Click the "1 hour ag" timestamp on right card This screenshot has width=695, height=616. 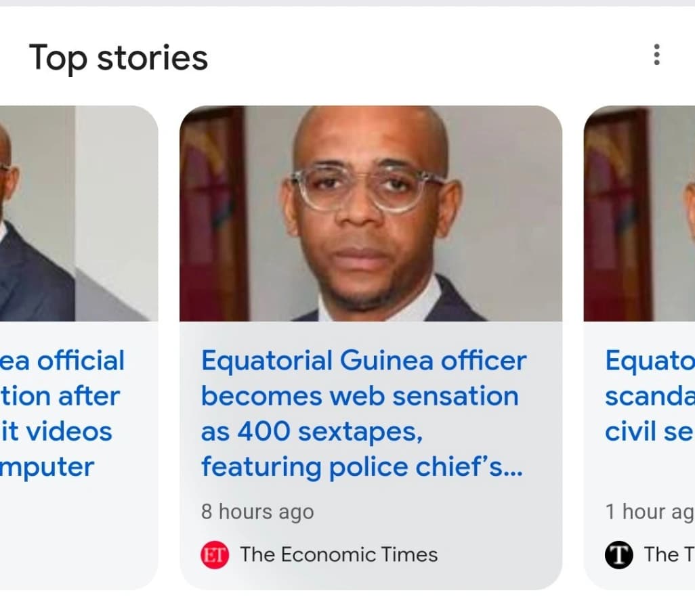click(x=649, y=512)
